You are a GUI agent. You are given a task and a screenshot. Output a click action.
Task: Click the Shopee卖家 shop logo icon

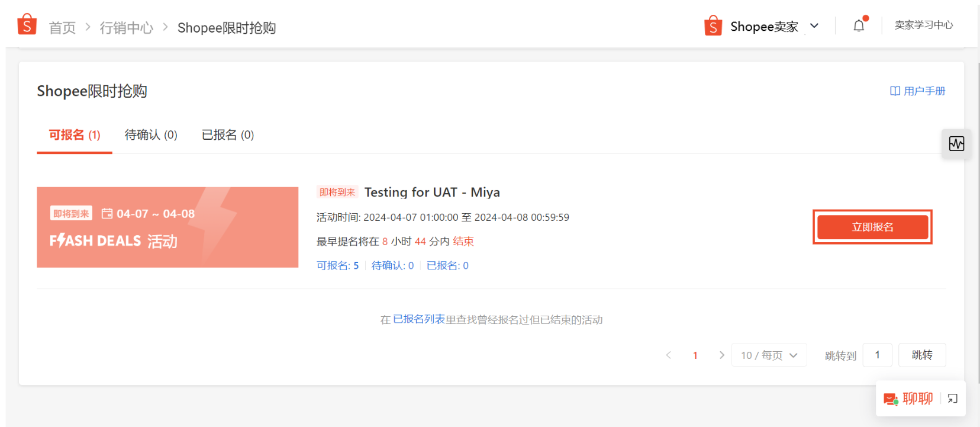[713, 25]
